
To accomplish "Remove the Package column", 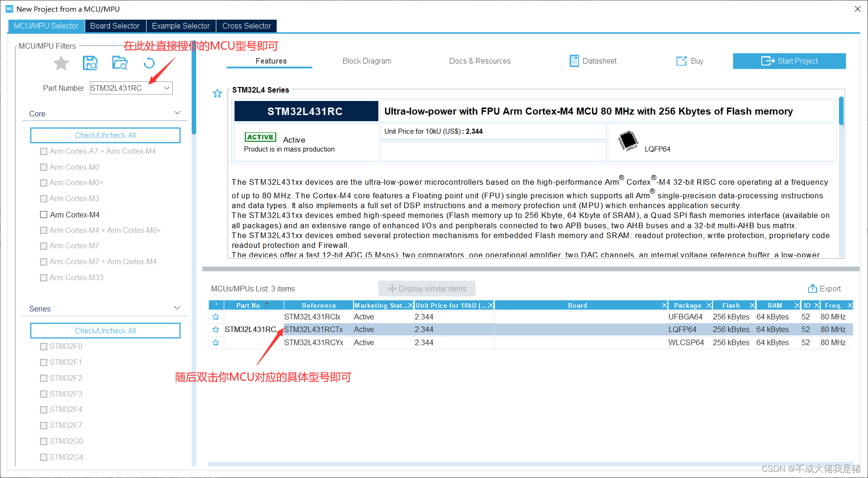I will (709, 305).
